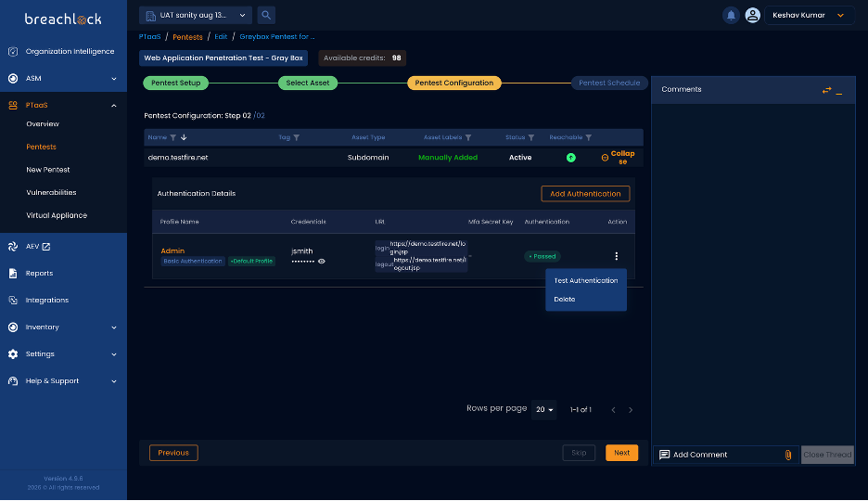Click the Help & Support icon
868x501 pixels.
[x=13, y=381]
